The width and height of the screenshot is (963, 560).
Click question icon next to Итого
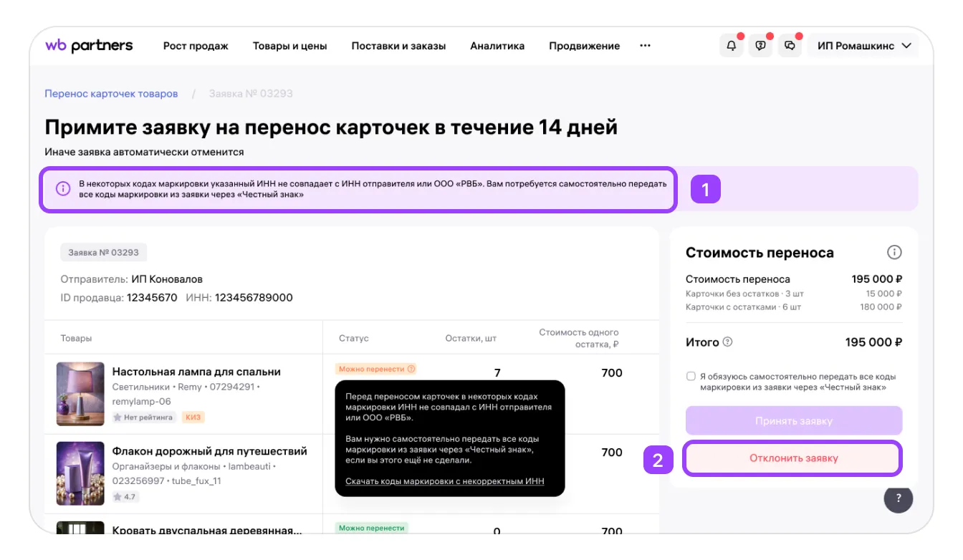tap(727, 342)
